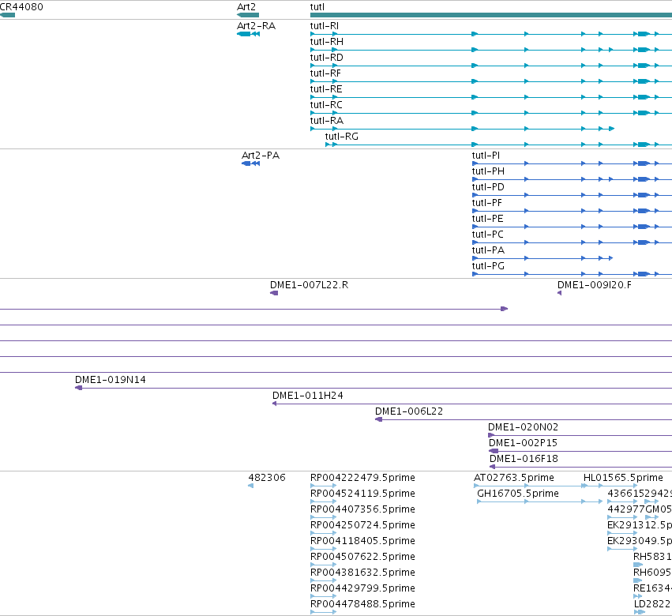Click the DME1-006L22 left arrowhead
The width and height of the screenshot is (672, 616).
click(378, 419)
